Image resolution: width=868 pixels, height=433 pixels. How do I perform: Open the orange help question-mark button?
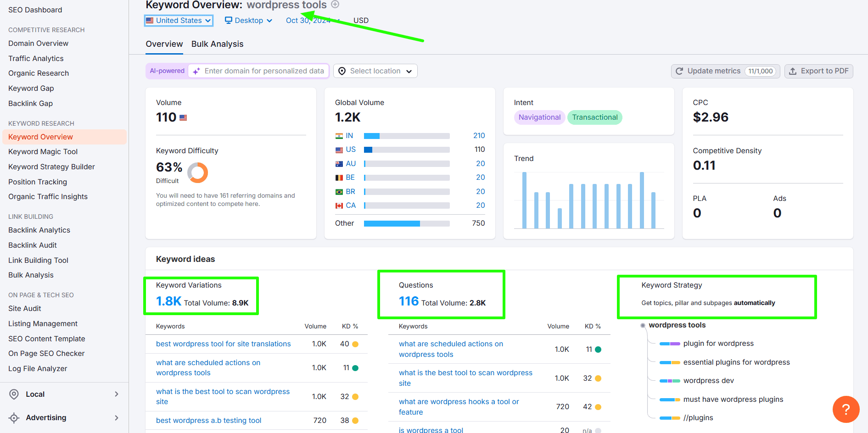click(846, 409)
